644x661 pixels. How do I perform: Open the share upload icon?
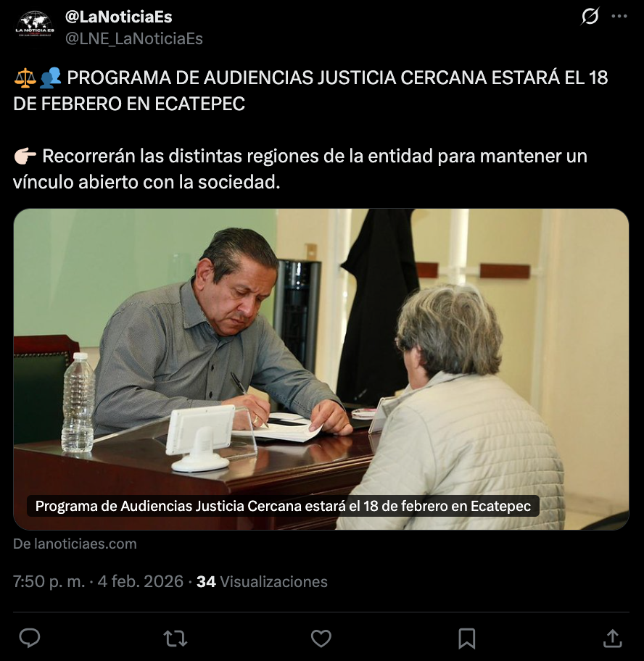coord(612,638)
